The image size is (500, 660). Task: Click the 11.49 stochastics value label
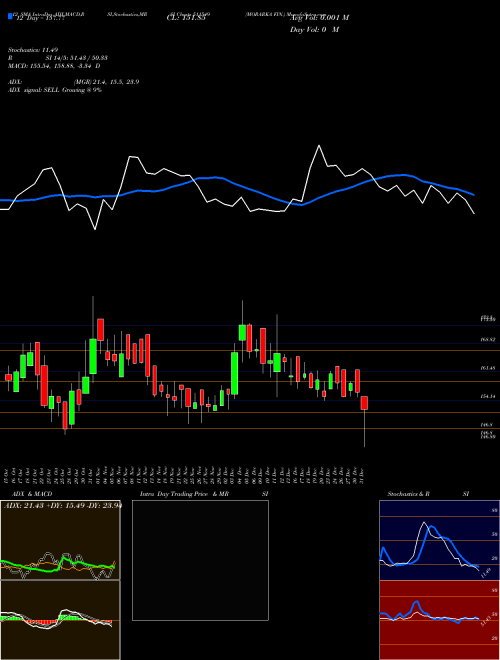pyautogui.click(x=487, y=572)
